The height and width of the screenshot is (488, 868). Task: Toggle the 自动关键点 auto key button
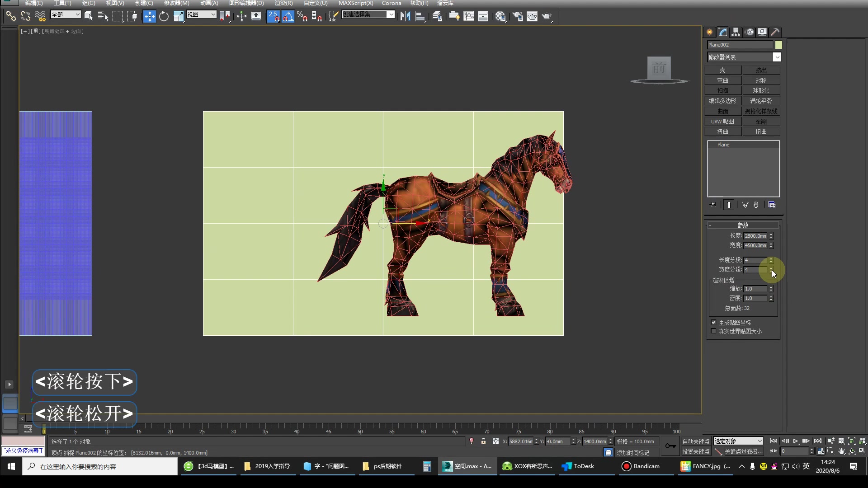696,441
